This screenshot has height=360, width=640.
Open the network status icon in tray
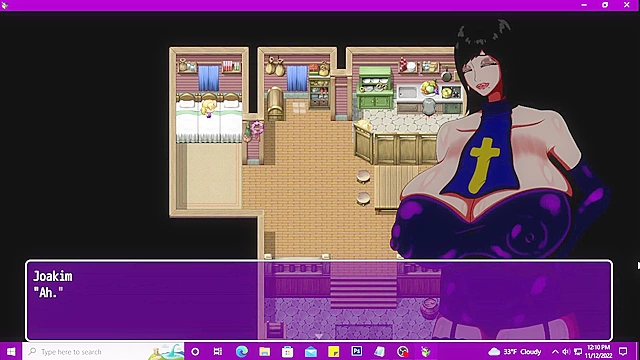point(578,351)
